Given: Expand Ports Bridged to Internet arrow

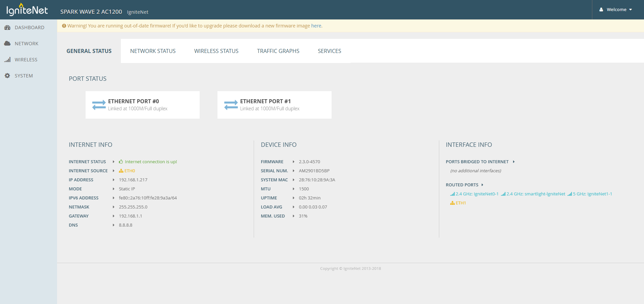Looking at the screenshot, I should point(513,162).
